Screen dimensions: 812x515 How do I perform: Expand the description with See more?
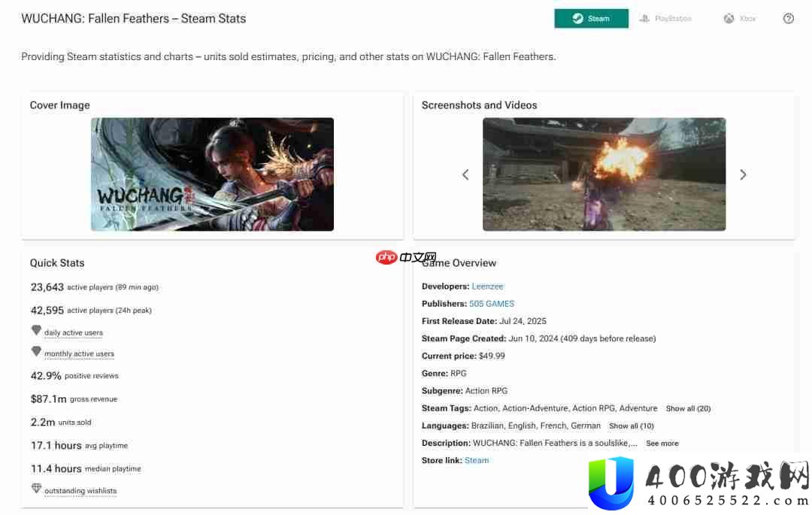[x=662, y=444]
